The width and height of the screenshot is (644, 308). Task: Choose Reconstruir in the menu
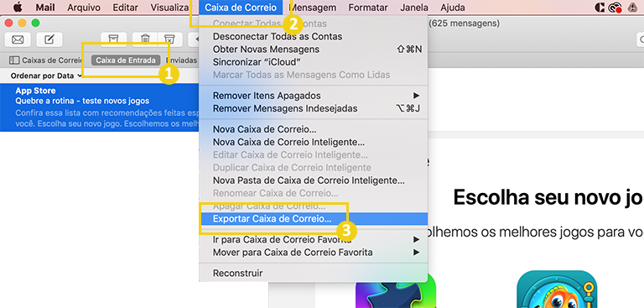click(x=314, y=273)
